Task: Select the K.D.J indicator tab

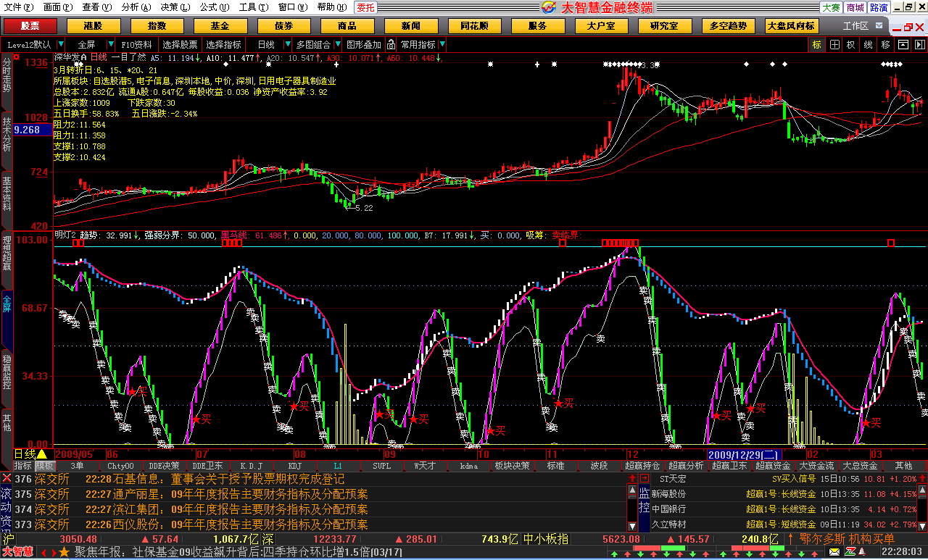Action: (x=251, y=465)
